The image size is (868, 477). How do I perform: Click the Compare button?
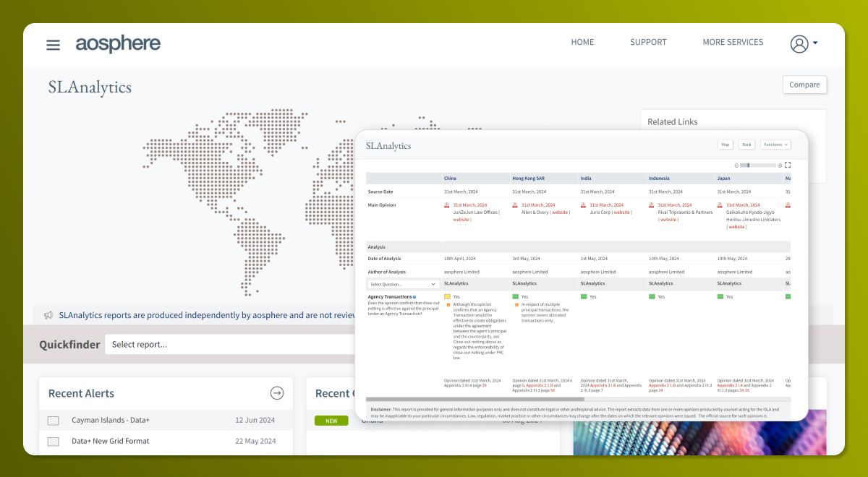click(804, 85)
